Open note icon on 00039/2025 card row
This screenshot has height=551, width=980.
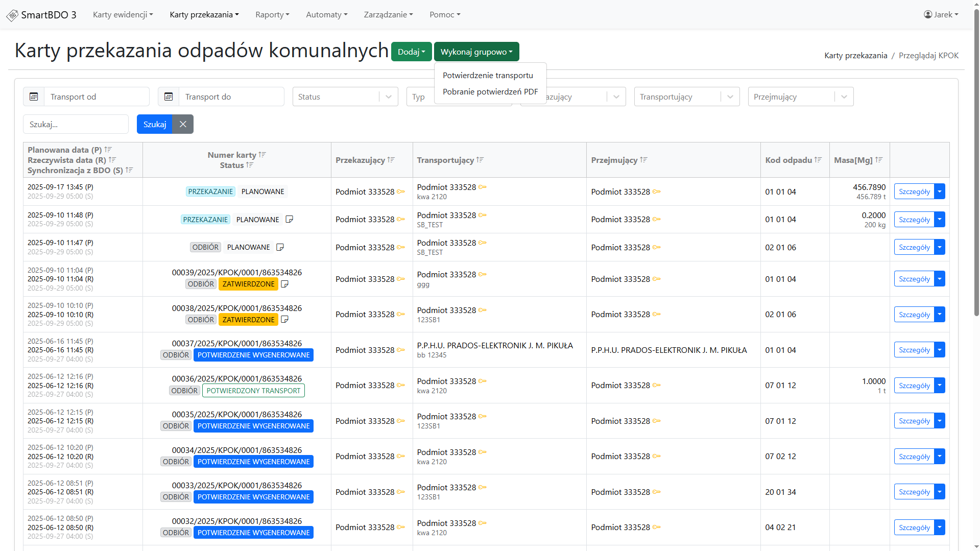tap(285, 284)
